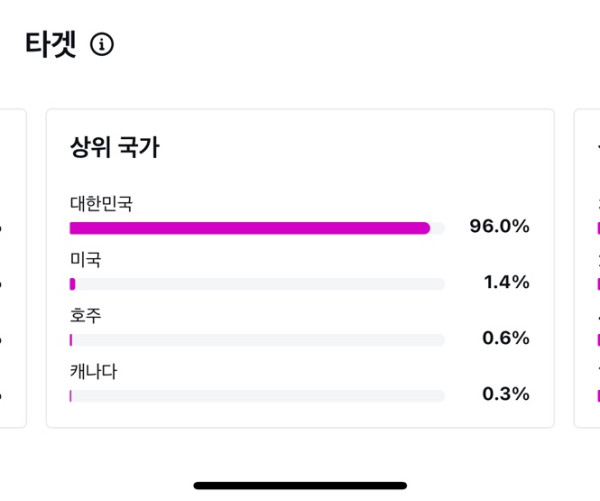This screenshot has height=501, width=600.
Task: Select the 캐나다 country label
Action: pyautogui.click(x=94, y=372)
